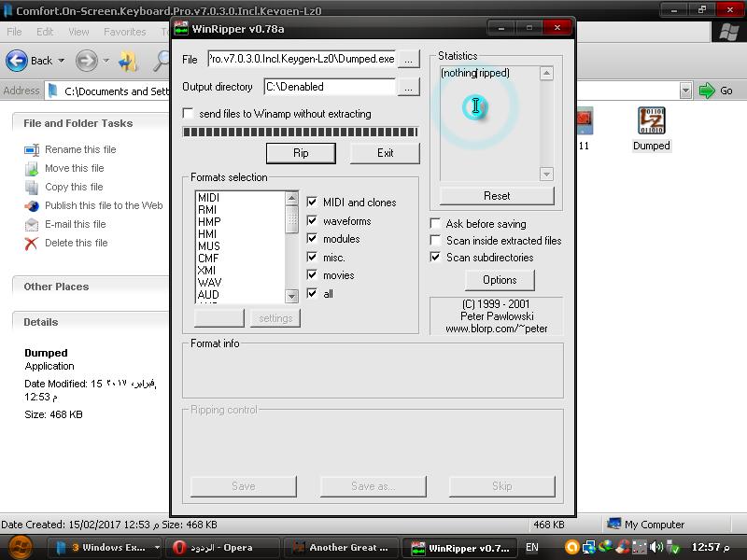Click the formats list scroll down arrow
This screenshot has height=560, width=747.
click(x=291, y=296)
